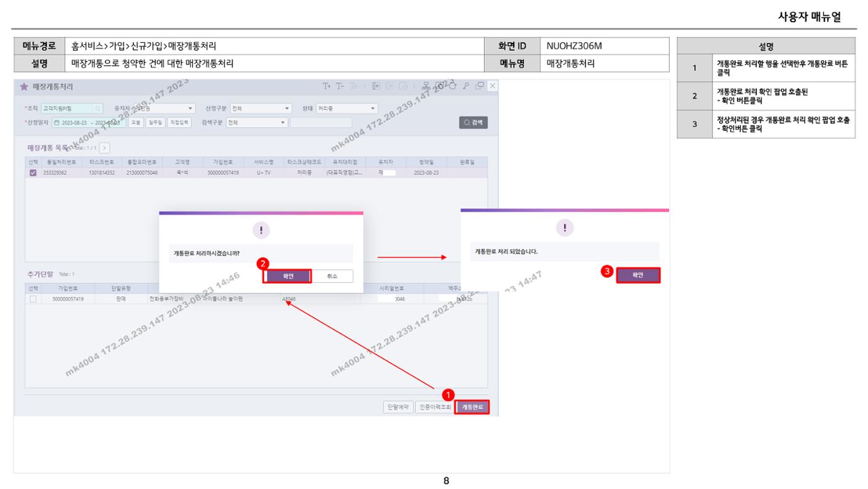
Task: Open the calendar icon in 신청일자 field
Action: point(57,122)
